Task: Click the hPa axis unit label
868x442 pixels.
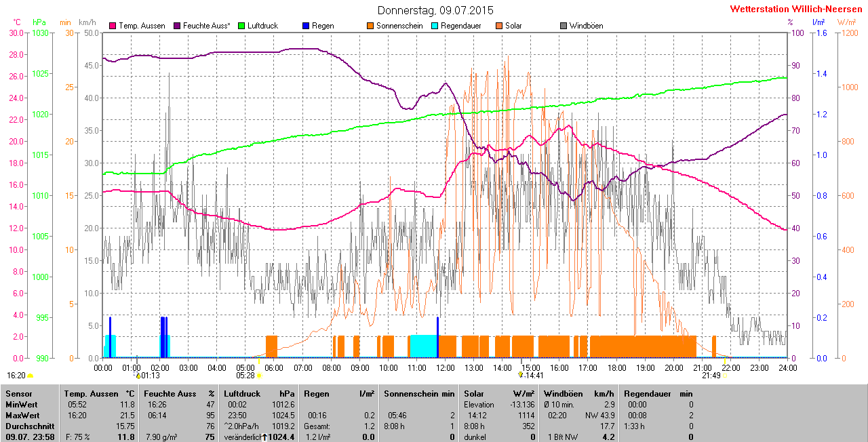Action: [x=39, y=22]
